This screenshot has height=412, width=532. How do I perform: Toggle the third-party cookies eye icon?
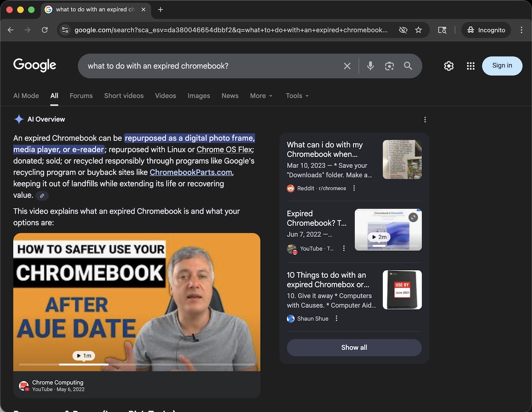coord(403,30)
